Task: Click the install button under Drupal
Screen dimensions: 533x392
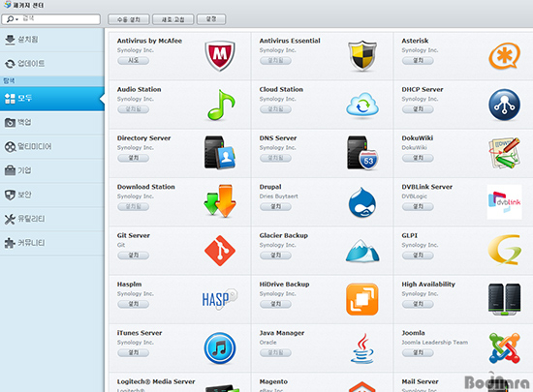Action: pos(275,207)
